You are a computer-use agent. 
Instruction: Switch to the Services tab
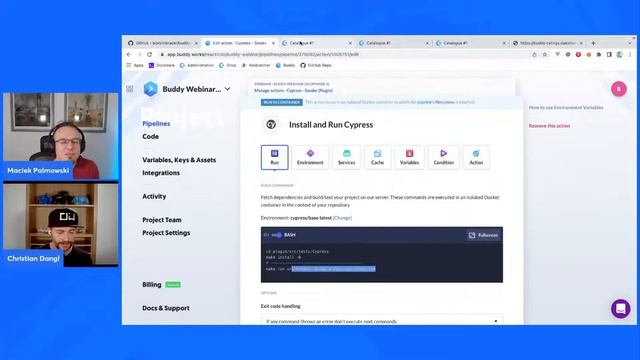346,157
